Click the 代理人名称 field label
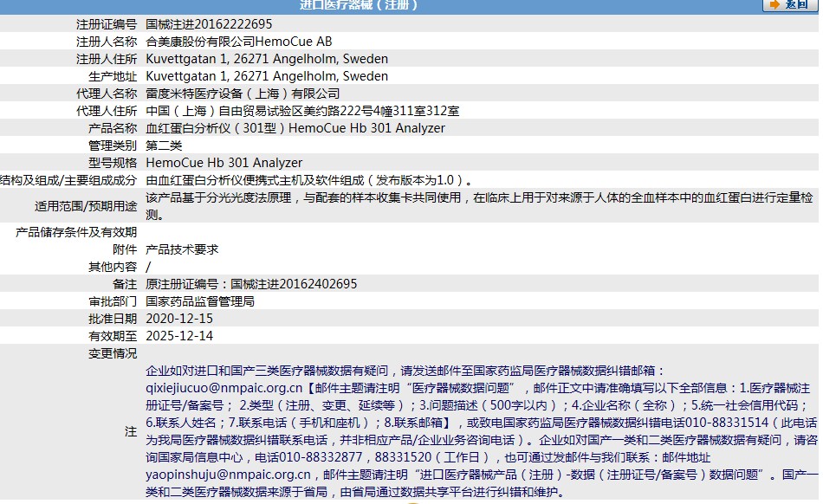 (x=107, y=94)
